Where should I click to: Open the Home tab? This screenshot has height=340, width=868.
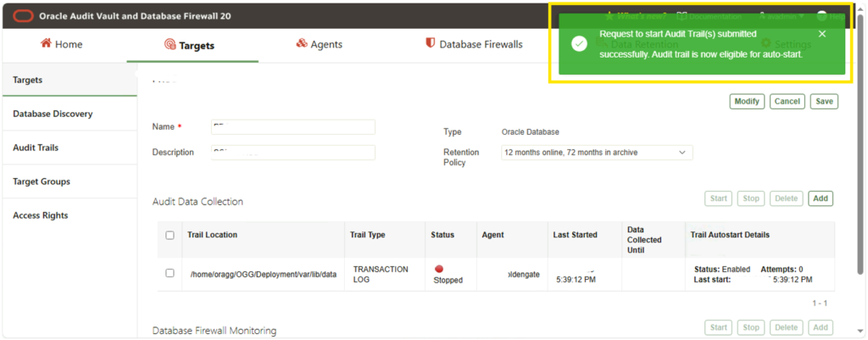click(61, 44)
